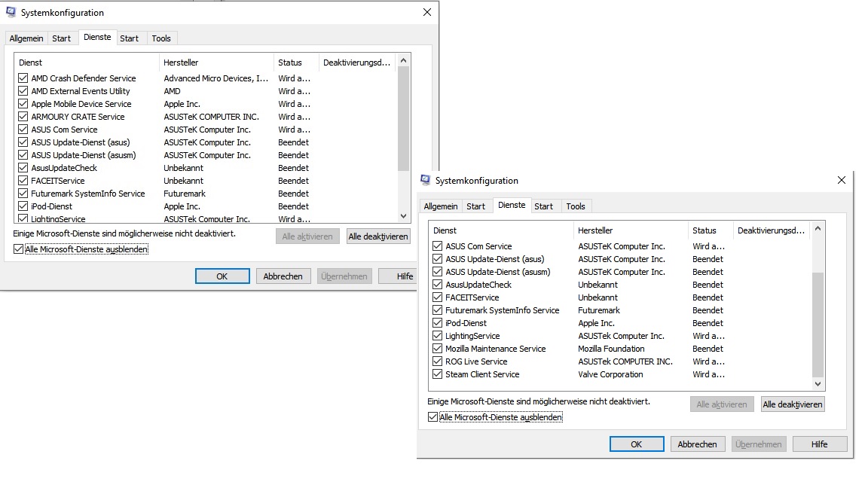This screenshot has width=868, height=488.
Task: Click the Systemkonfiguration title icon in the right window
Action: [425, 180]
